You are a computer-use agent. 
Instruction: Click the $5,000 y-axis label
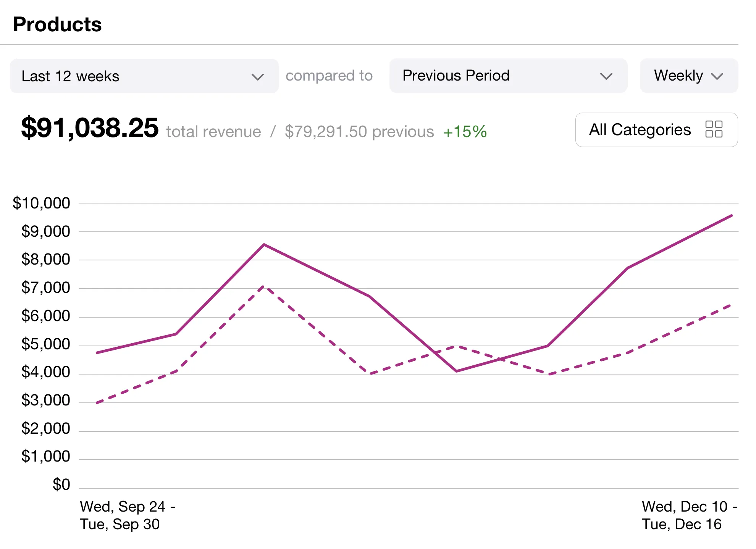click(45, 344)
